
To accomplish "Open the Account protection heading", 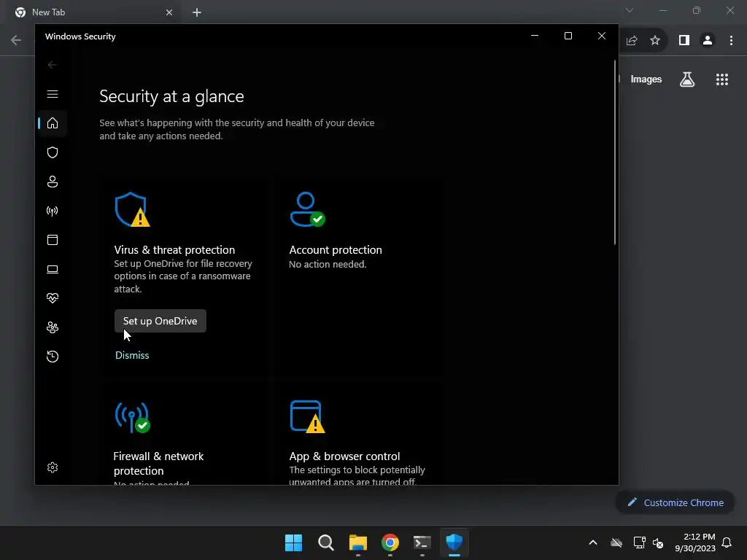I will 336,250.
